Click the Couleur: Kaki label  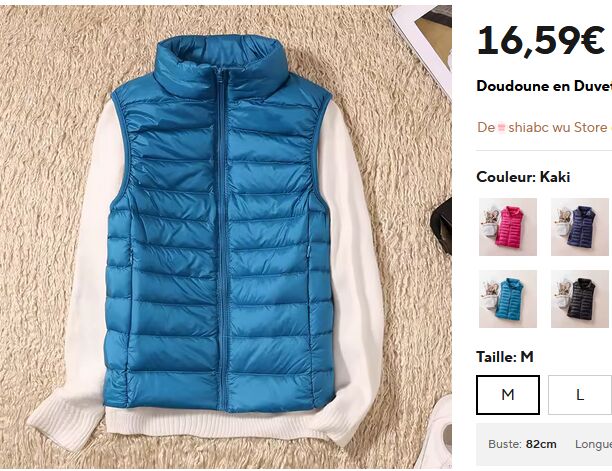point(523,177)
